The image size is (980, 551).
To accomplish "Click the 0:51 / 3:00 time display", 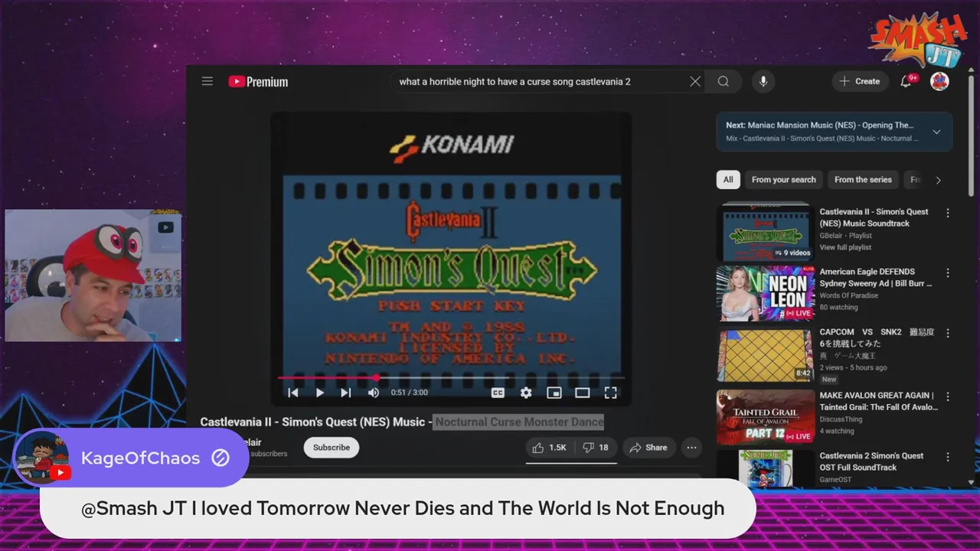I will [x=409, y=393].
